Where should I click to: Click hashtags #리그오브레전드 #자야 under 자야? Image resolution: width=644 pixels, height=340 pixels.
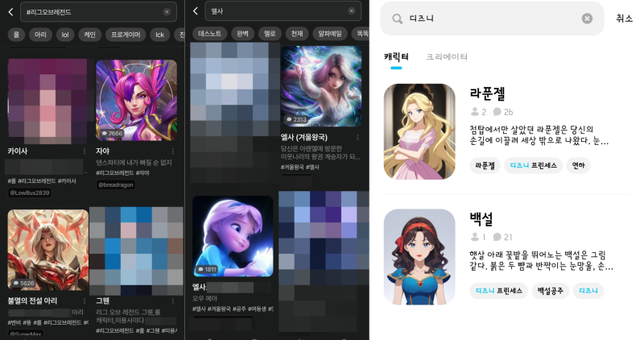tap(123, 172)
